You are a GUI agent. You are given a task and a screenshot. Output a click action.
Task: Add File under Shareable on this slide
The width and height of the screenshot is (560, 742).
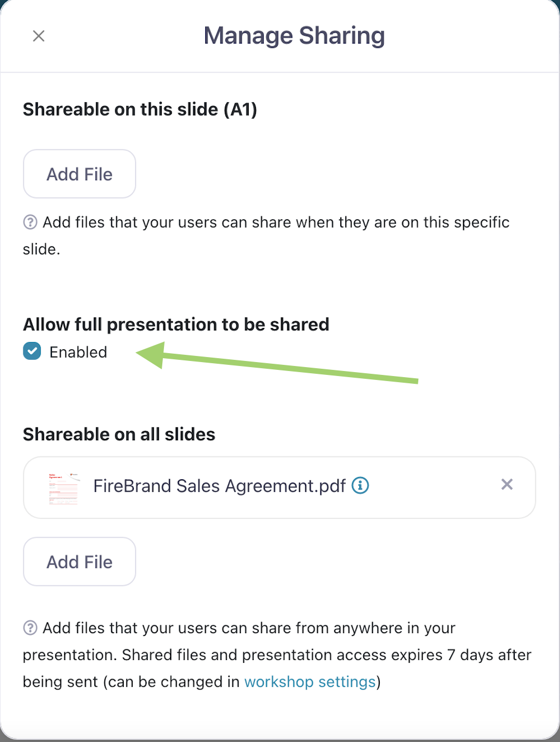79,174
